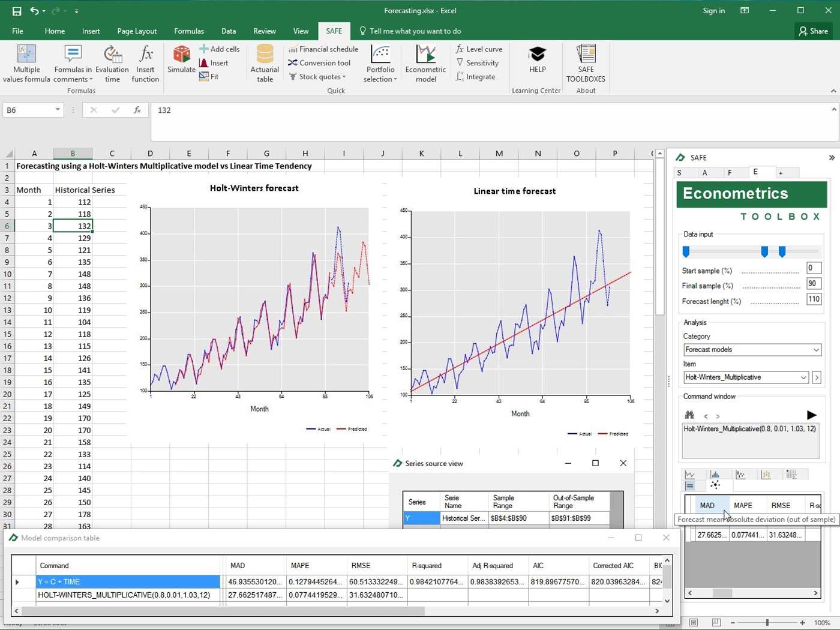Open the line chart results tab

tap(691, 475)
